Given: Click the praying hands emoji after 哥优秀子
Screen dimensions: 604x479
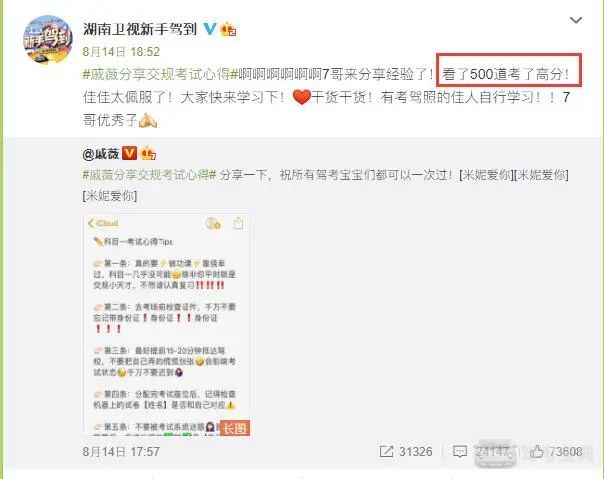Looking at the screenshot, I should (x=148, y=120).
